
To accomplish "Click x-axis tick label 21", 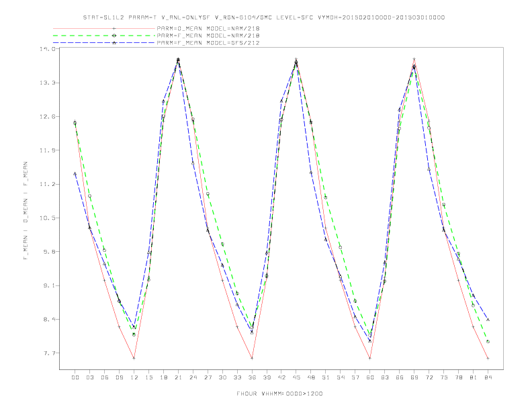I will tap(178, 377).
